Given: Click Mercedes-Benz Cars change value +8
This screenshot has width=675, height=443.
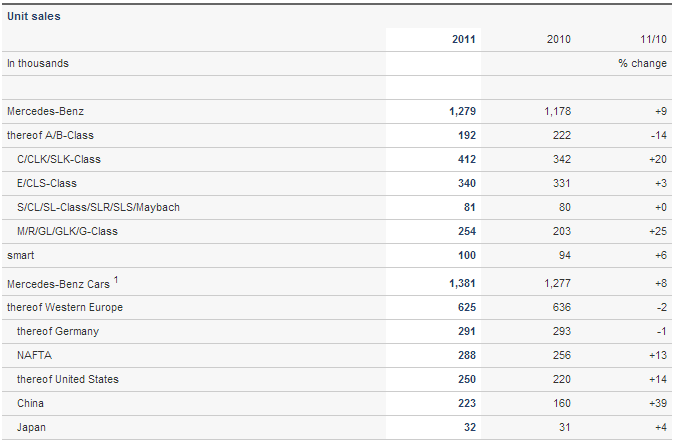Looking at the screenshot, I should tap(661, 283).
